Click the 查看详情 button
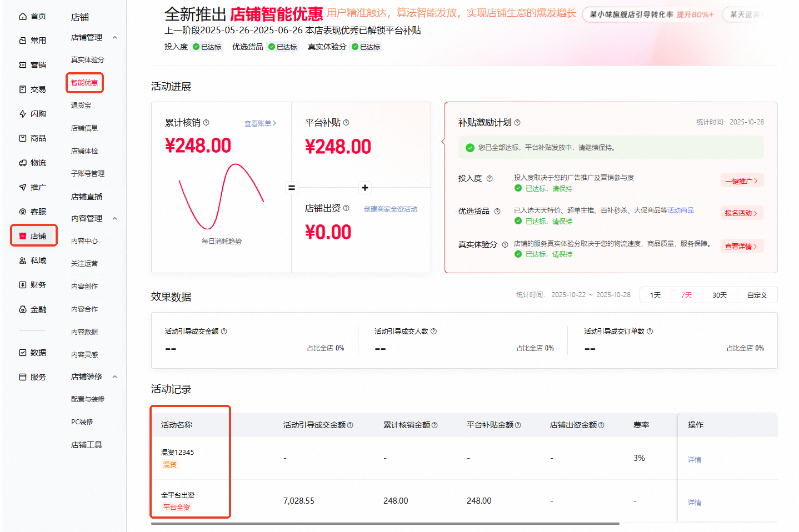The width and height of the screenshot is (799, 532). tap(742, 247)
